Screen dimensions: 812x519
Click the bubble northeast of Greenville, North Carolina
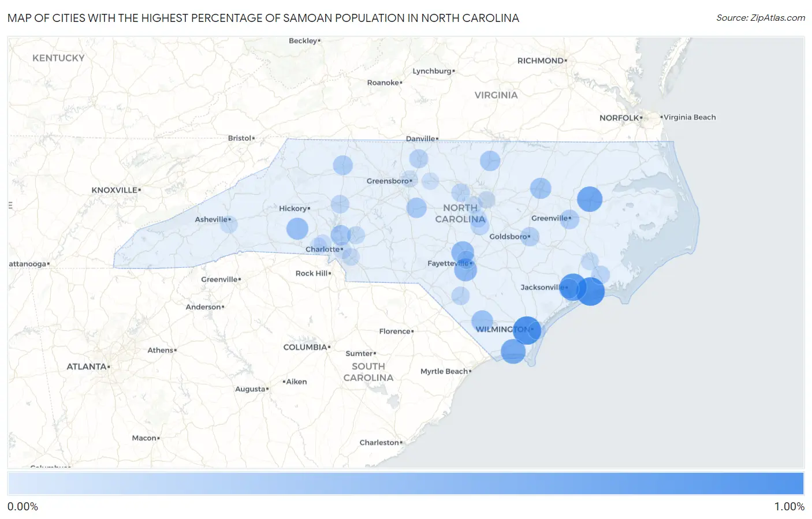tap(590, 199)
